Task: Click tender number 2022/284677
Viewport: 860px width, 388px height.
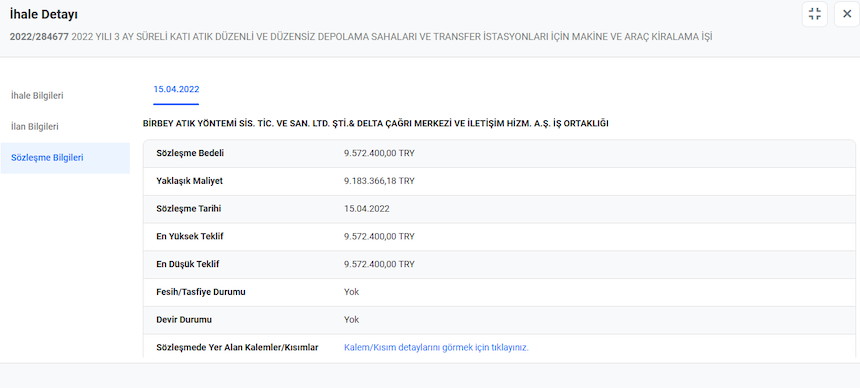Action: click(39, 37)
